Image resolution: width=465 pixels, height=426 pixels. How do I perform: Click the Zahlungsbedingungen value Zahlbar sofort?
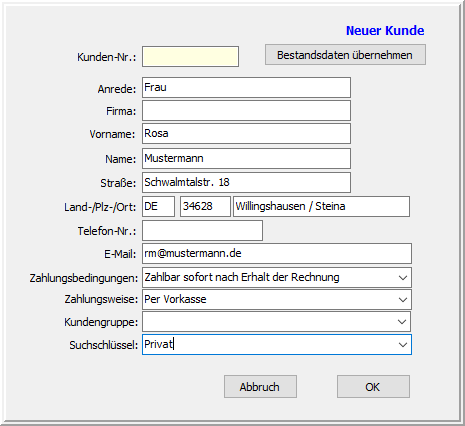coord(242,277)
